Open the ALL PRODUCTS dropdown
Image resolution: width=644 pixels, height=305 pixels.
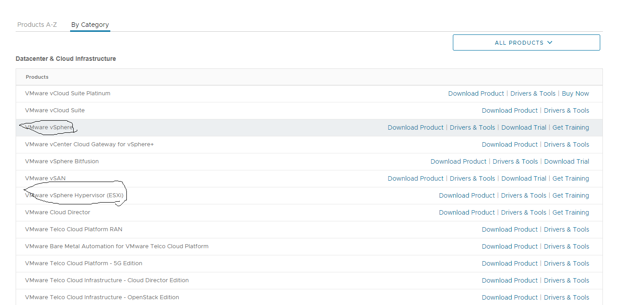(x=526, y=42)
